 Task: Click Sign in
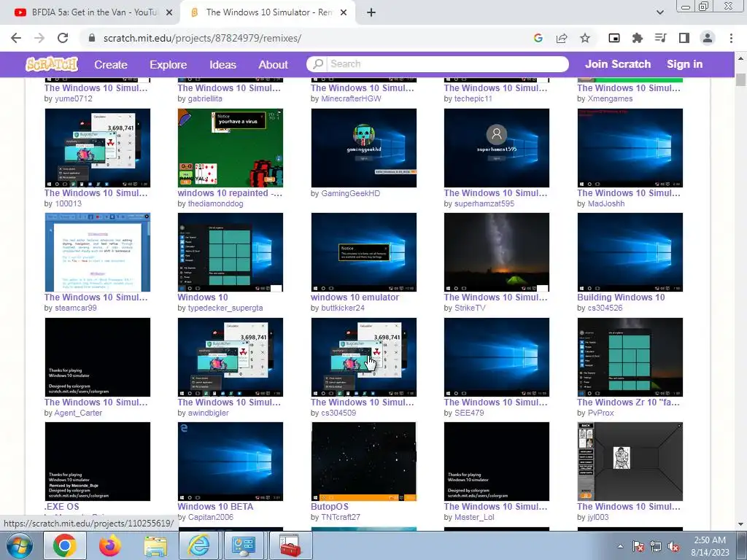tap(684, 64)
